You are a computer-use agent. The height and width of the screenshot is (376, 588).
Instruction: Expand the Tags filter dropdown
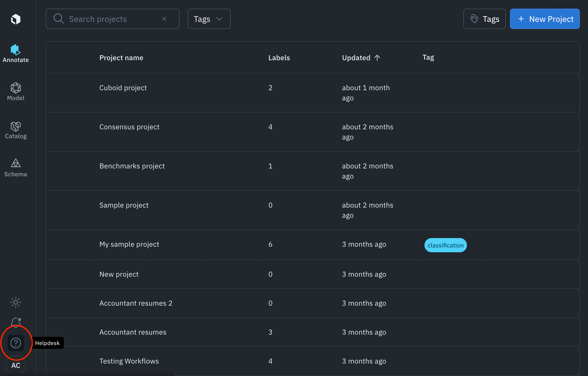point(209,19)
